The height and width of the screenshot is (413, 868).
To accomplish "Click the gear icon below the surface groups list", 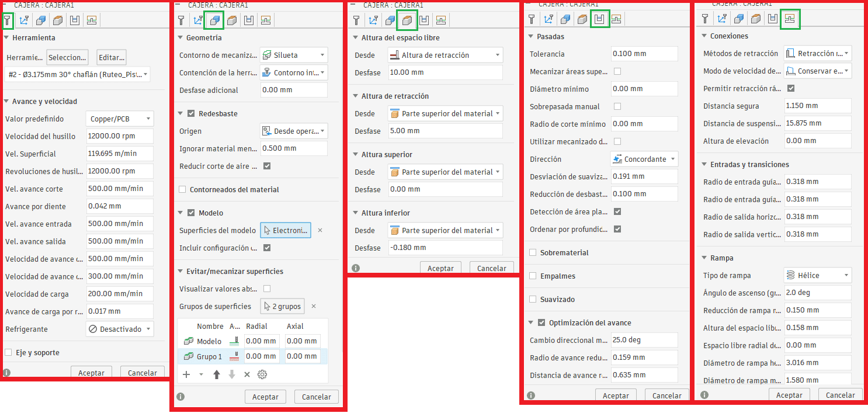I will coord(262,374).
